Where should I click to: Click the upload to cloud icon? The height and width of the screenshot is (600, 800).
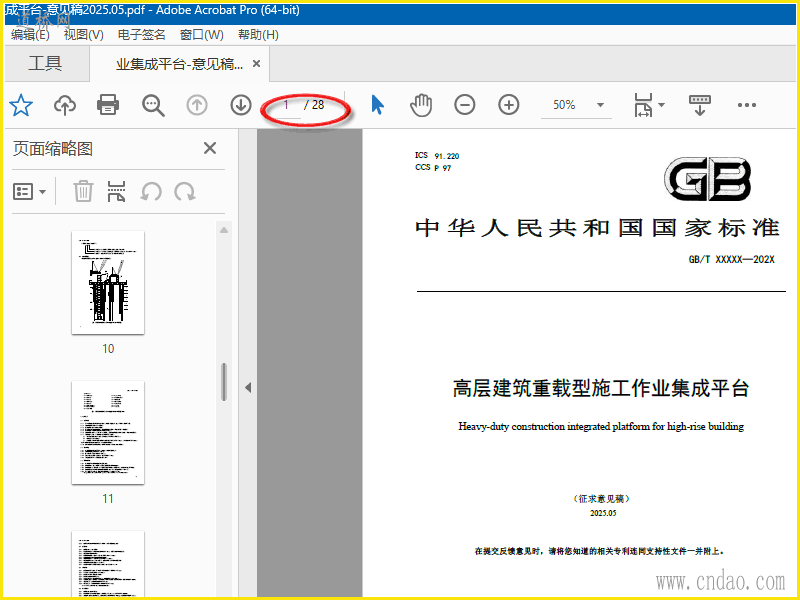(65, 105)
